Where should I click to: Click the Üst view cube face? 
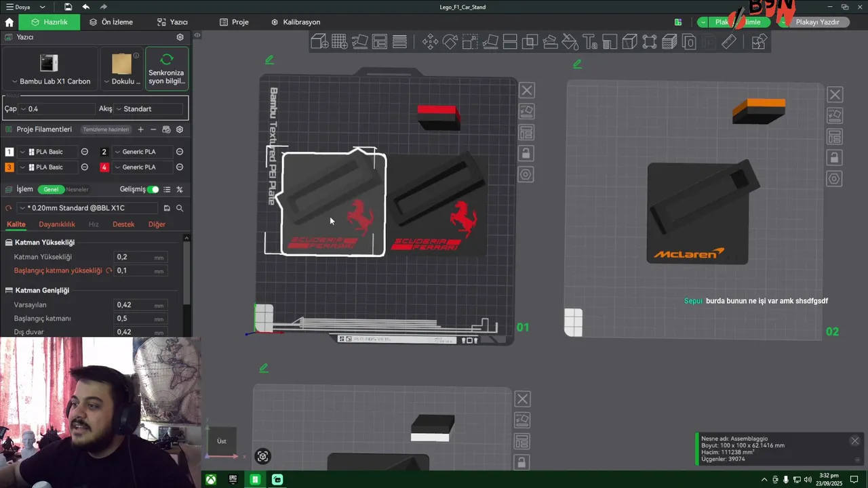[x=222, y=441]
